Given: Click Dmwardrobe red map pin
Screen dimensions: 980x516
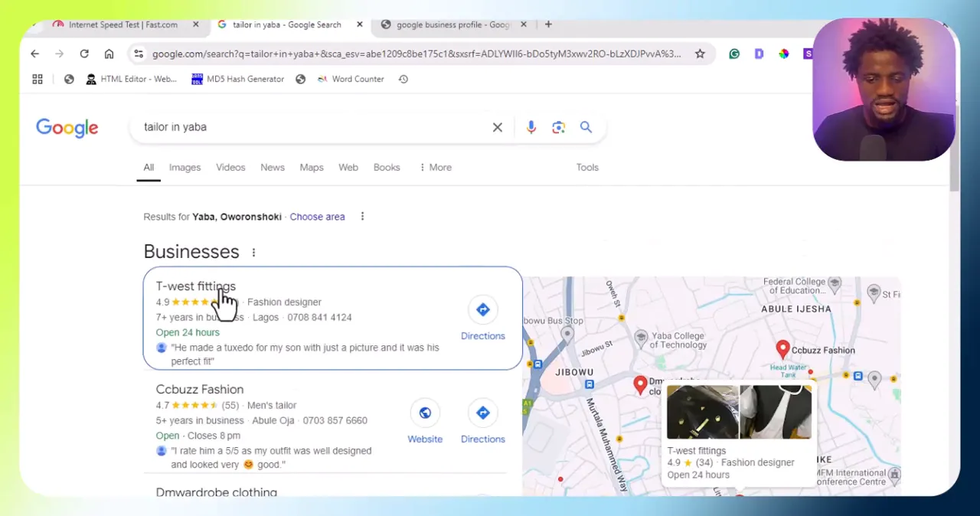Looking at the screenshot, I should pyautogui.click(x=641, y=385).
